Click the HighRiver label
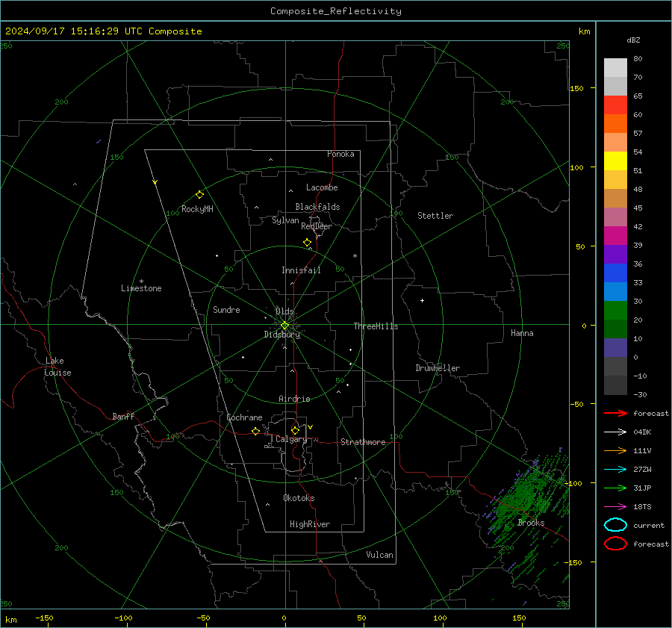The width and height of the screenshot is (672, 628). (310, 524)
